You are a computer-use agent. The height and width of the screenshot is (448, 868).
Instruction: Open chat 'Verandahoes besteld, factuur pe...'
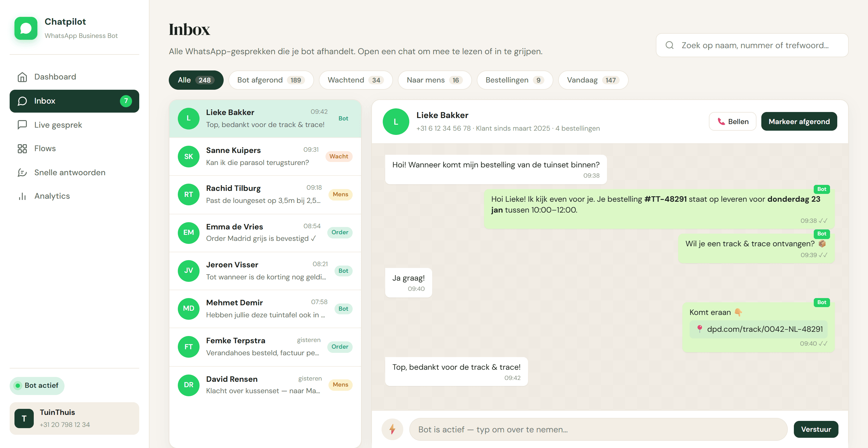(x=265, y=347)
